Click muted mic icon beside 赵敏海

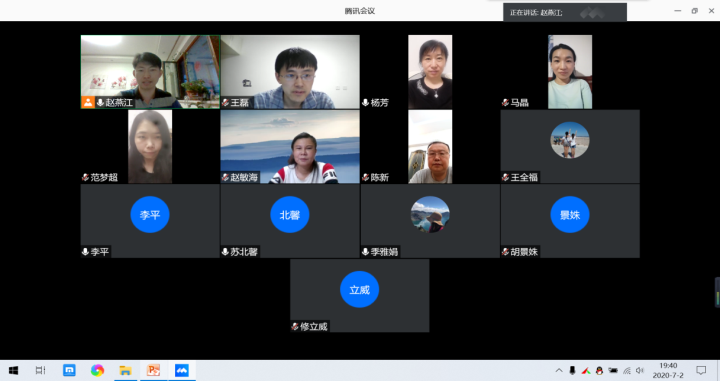point(225,177)
